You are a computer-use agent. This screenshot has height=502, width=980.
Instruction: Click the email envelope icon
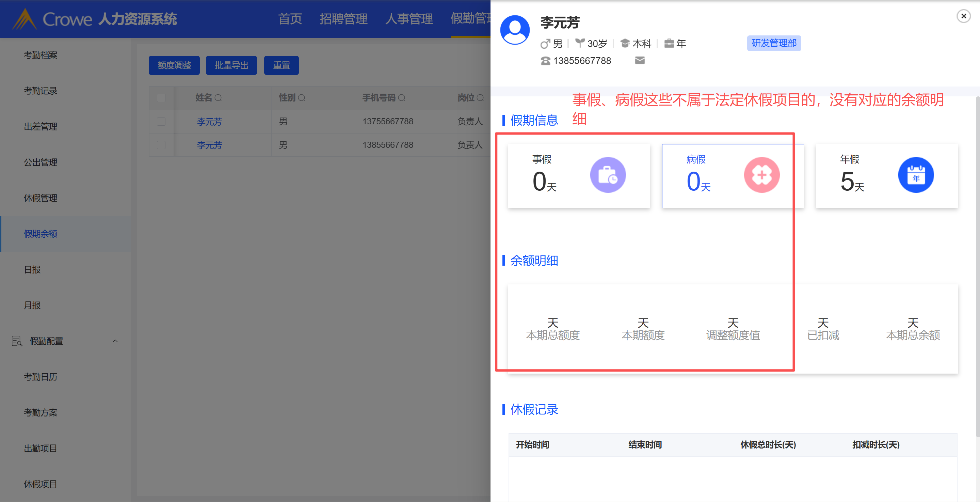coord(640,61)
